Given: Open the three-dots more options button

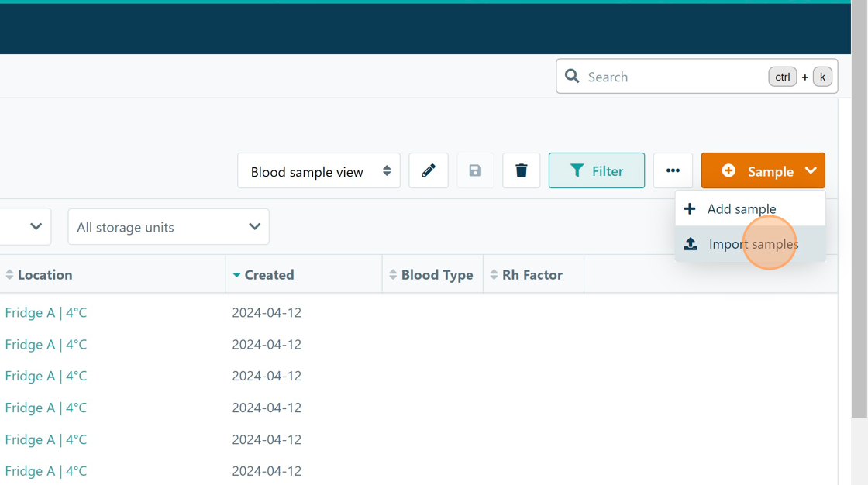Looking at the screenshot, I should 673,170.
